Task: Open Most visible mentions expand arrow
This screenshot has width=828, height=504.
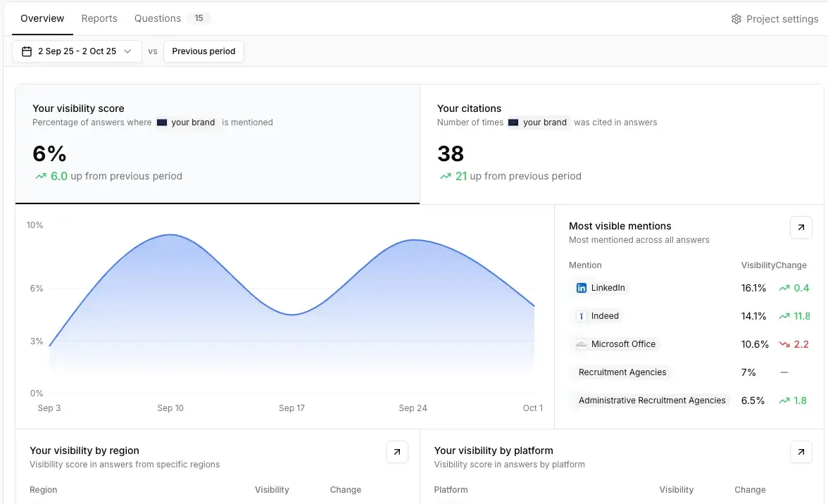Action: pos(801,227)
